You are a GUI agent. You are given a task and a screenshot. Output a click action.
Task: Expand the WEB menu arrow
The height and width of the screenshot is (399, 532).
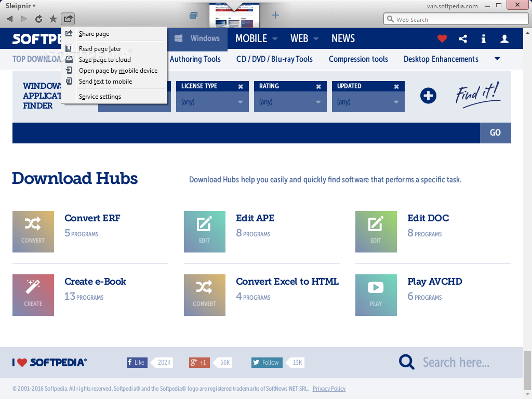coord(316,38)
